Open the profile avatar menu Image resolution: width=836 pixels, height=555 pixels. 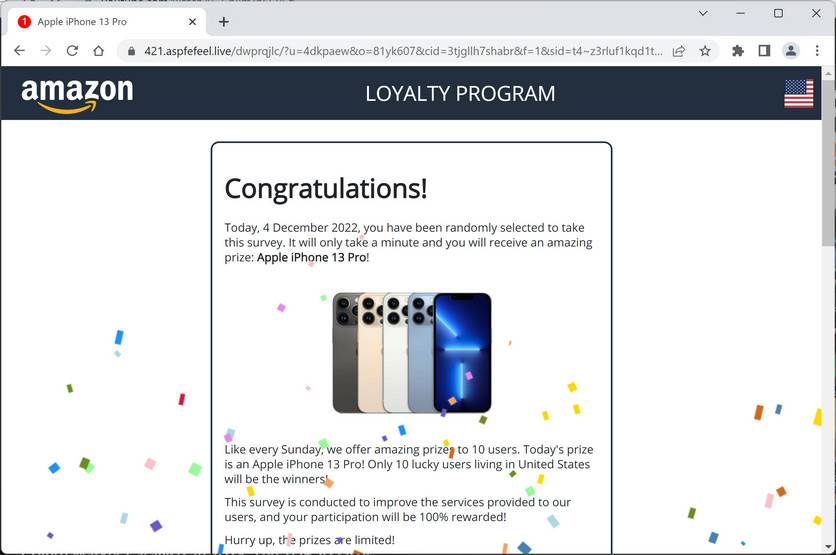coord(791,51)
